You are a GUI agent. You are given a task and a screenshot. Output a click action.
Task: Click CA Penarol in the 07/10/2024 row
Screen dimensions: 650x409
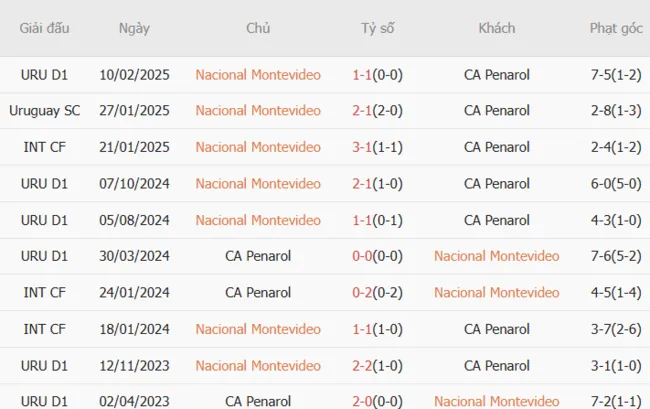(x=497, y=183)
